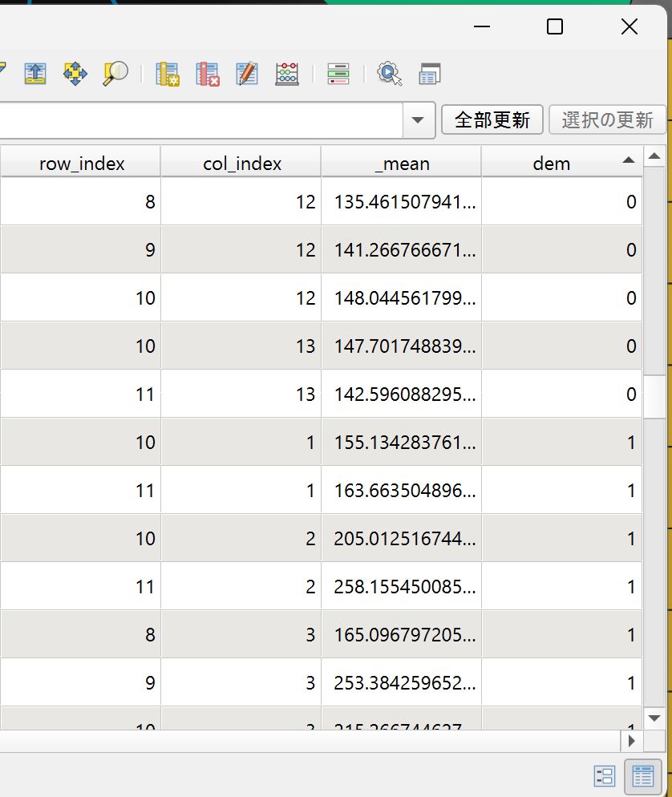Select cell 148.044561799...
Viewport: 672px width, 797px height.
(x=402, y=297)
